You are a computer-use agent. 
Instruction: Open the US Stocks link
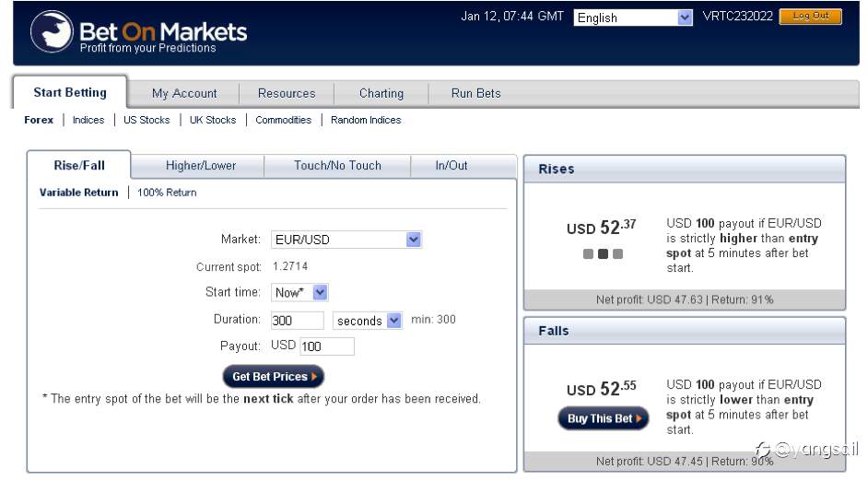[x=147, y=120]
